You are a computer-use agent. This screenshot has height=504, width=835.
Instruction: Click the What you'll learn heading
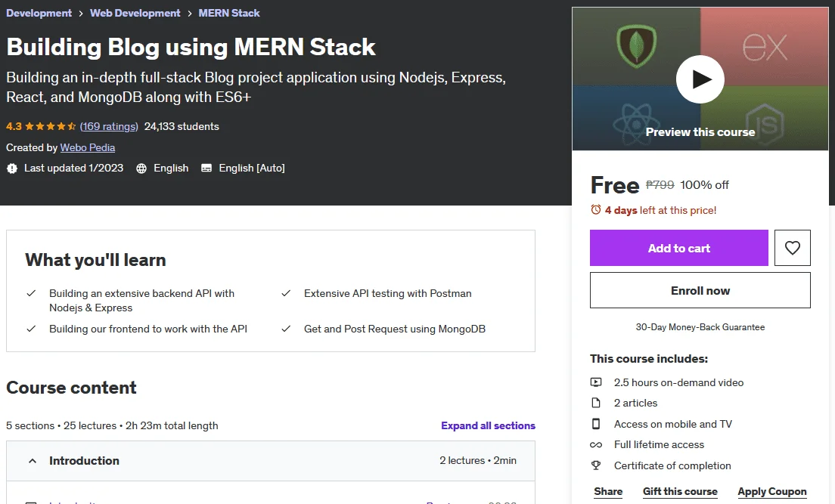[96, 260]
